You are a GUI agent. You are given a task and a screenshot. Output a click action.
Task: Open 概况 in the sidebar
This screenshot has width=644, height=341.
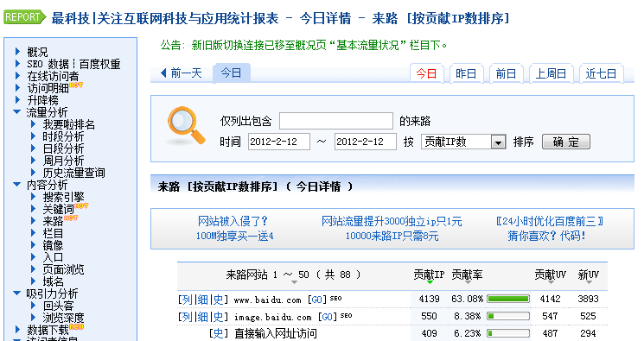coord(37,52)
